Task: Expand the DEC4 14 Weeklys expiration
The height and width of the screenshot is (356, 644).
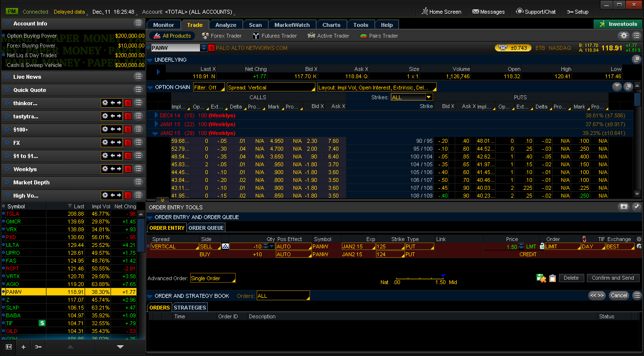Action: pyautogui.click(x=156, y=115)
